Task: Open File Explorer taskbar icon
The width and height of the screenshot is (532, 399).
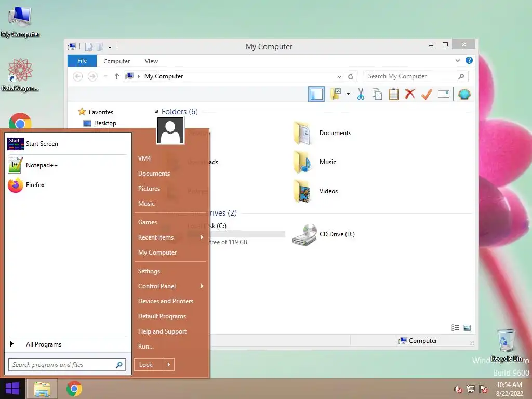Action: (x=42, y=389)
